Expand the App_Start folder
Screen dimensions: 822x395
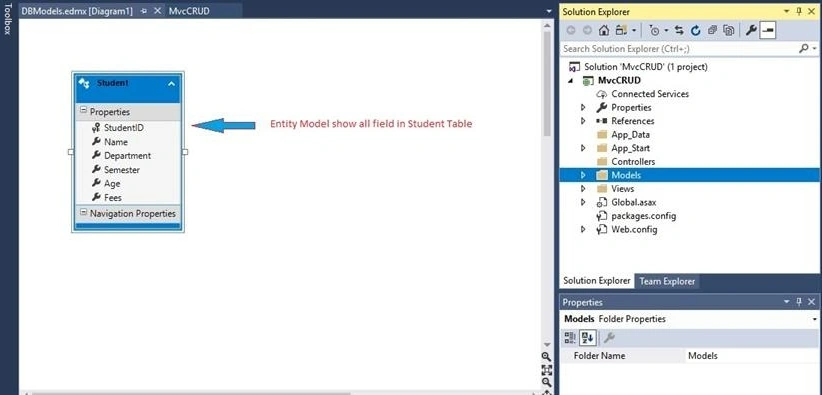(x=583, y=148)
